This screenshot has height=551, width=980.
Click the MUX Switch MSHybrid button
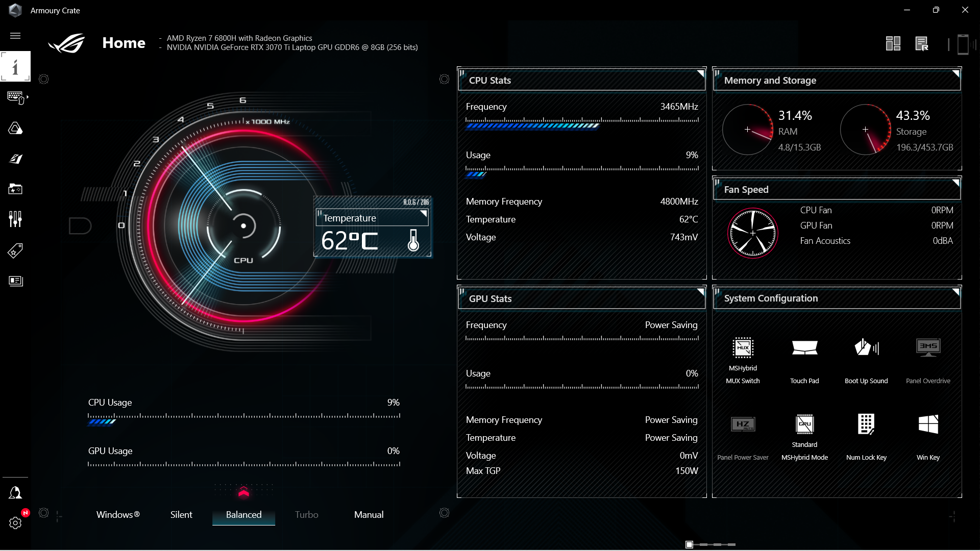[743, 348]
